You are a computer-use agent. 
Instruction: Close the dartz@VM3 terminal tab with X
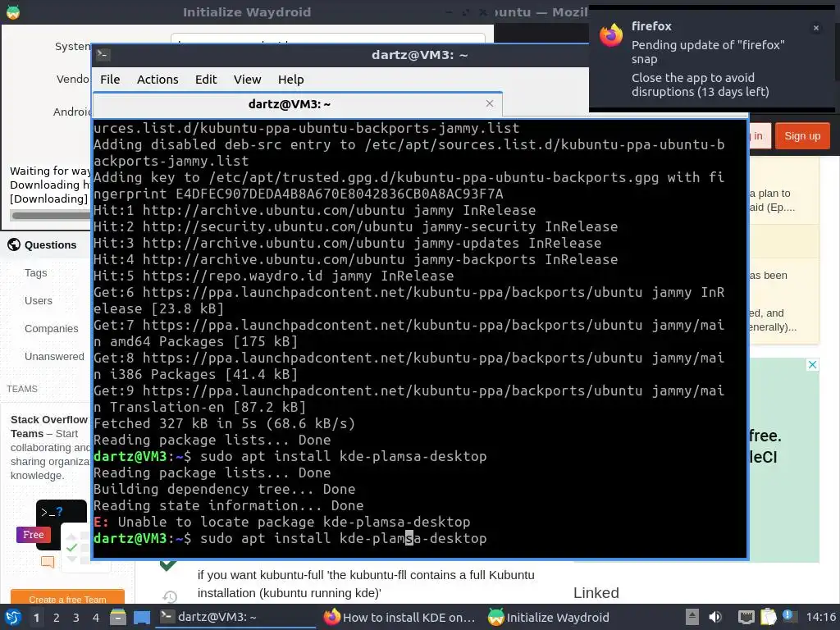pyautogui.click(x=489, y=103)
